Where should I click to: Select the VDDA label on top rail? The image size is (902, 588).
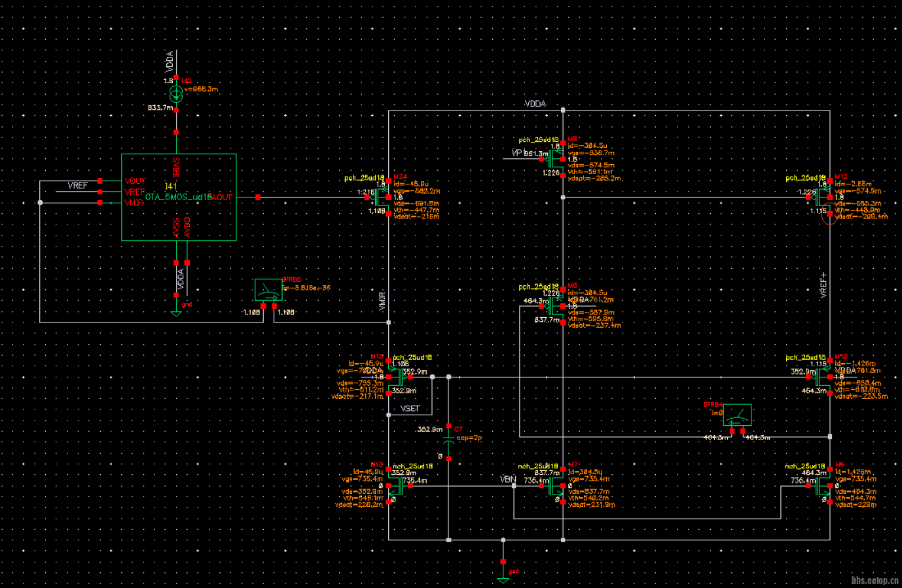[535, 104]
